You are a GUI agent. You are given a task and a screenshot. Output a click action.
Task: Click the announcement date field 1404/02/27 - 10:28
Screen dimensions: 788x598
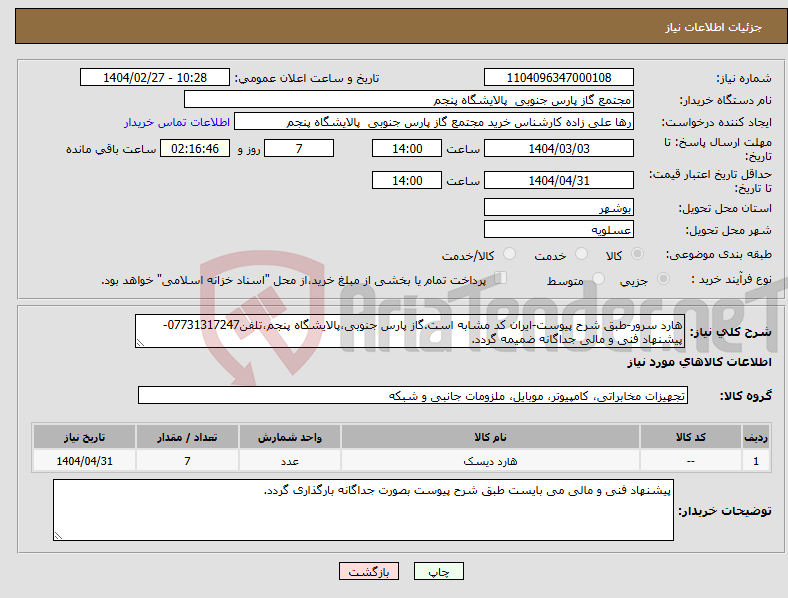click(155, 78)
